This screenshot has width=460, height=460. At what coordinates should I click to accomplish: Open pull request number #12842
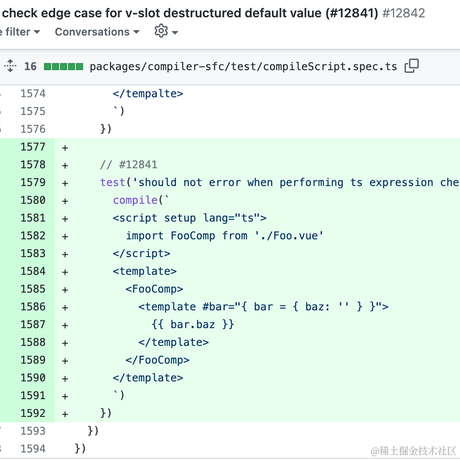pos(404,13)
